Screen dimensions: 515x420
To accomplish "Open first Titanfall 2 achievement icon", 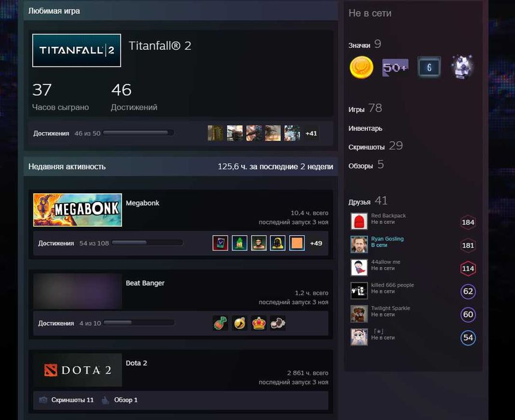I will [x=215, y=133].
